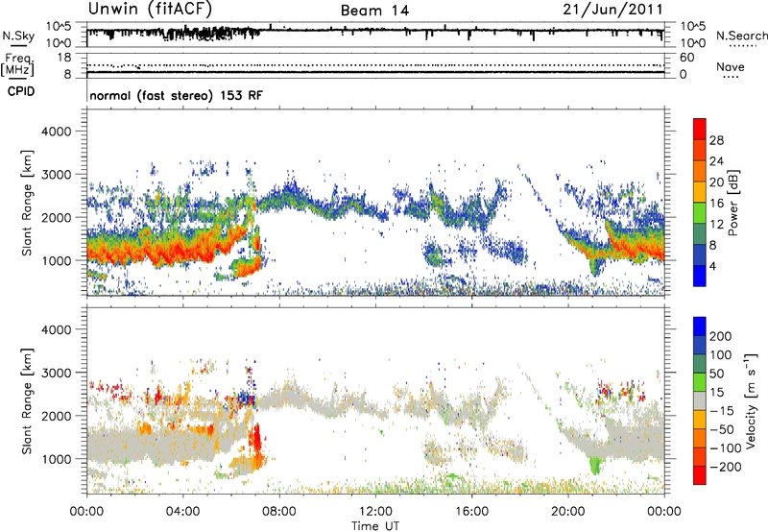Click the 'Time UT' axis title
768x532 pixels.
(375, 526)
